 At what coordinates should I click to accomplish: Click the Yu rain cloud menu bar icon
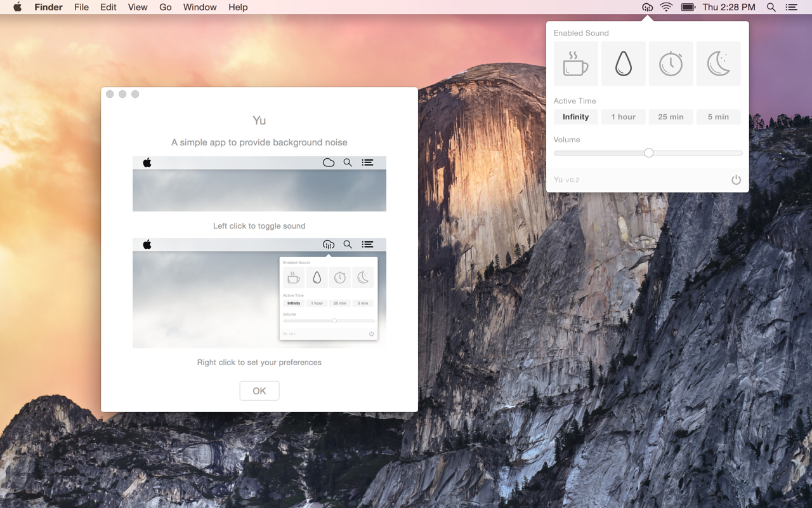pos(647,8)
